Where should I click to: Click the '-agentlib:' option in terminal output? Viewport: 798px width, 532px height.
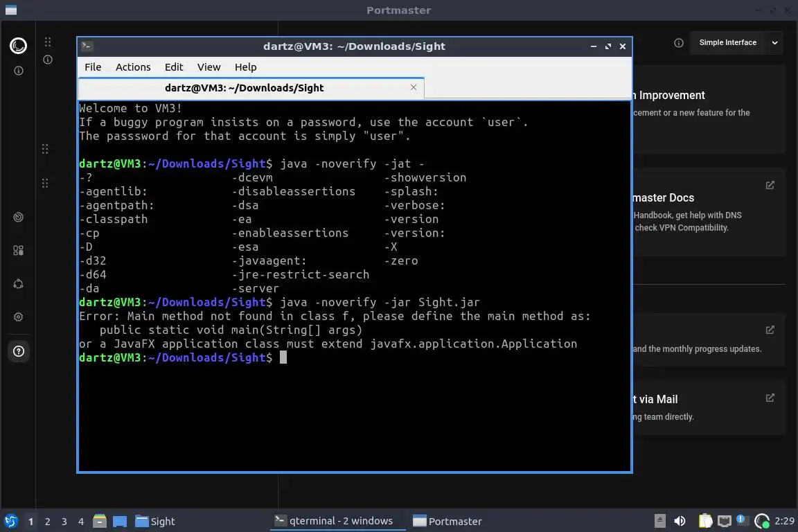pyautogui.click(x=113, y=191)
